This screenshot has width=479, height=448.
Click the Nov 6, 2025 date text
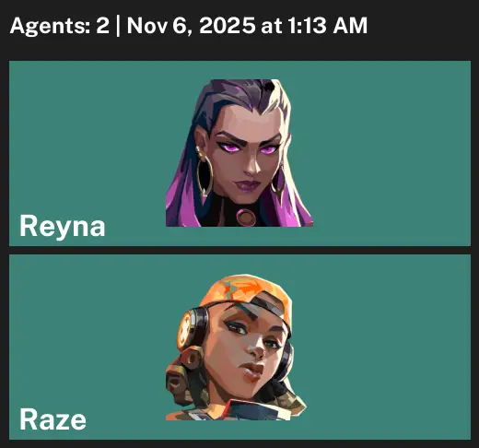click(x=191, y=25)
